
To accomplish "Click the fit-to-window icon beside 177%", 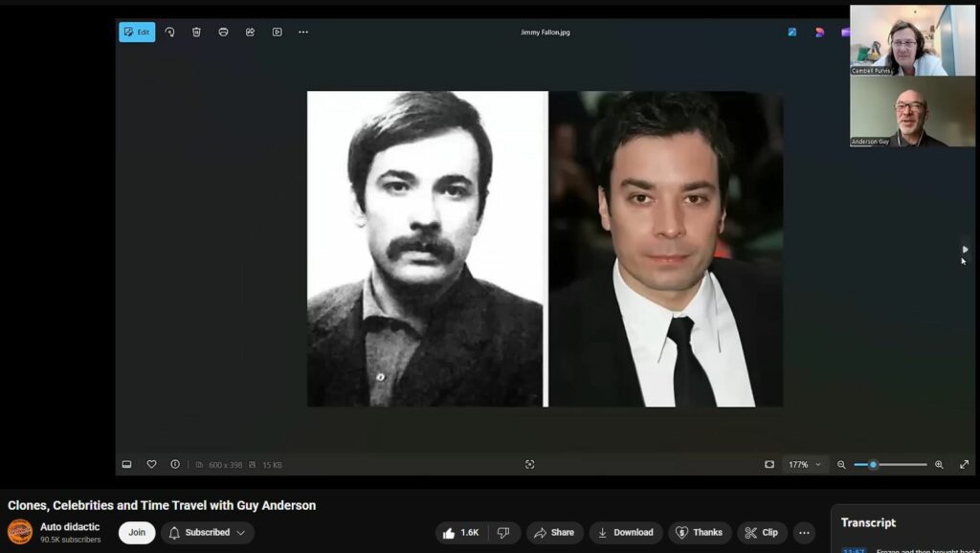I will [x=769, y=464].
